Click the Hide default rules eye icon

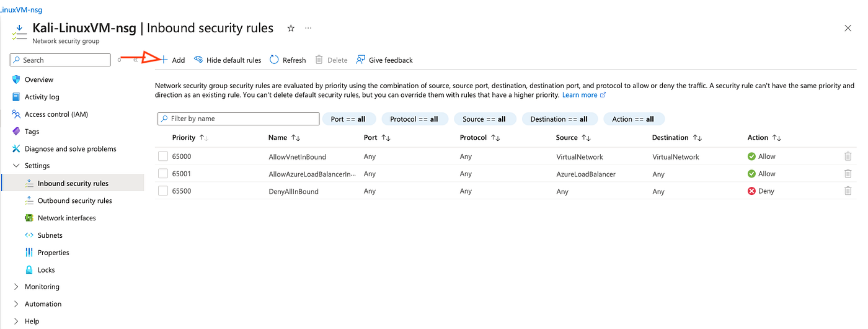198,60
